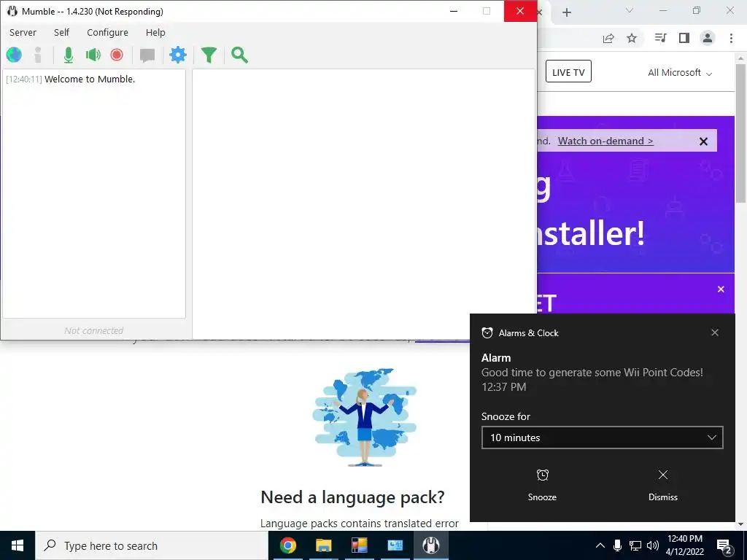Click the LIVE TV button

click(x=568, y=71)
